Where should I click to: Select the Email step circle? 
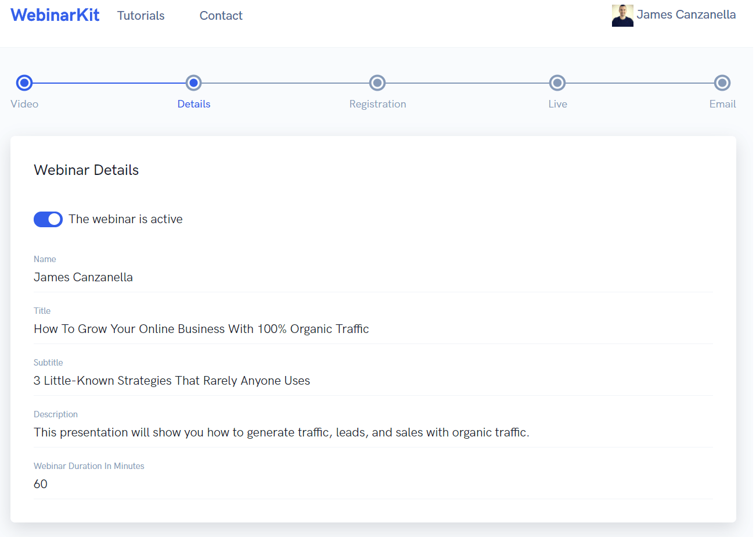[x=722, y=83]
